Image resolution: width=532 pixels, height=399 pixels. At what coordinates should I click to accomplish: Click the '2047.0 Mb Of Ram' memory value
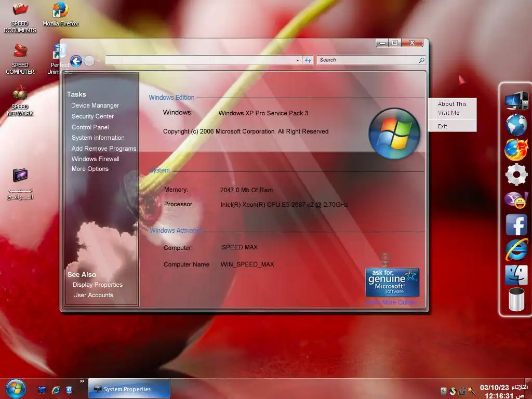(x=246, y=190)
